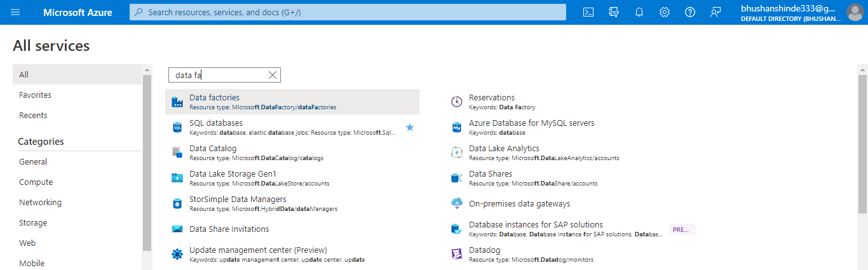Open StorSimple Data Managers link
The image size is (868, 270).
pos(238,199)
